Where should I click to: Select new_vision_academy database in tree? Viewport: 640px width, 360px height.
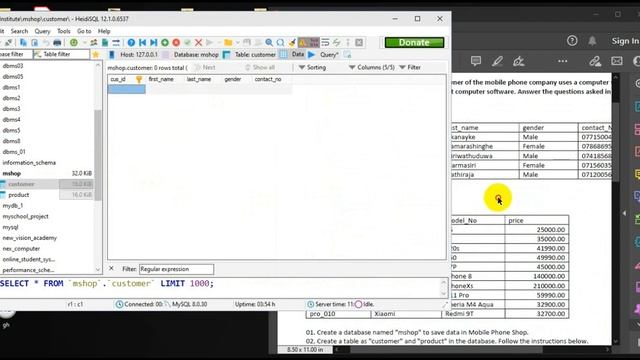(29, 238)
